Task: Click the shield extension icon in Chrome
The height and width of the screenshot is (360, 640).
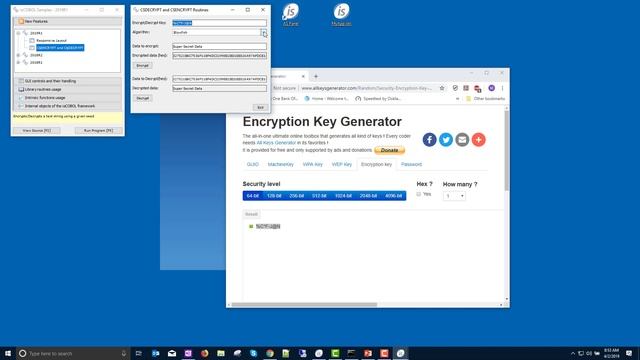Action: click(x=455, y=88)
